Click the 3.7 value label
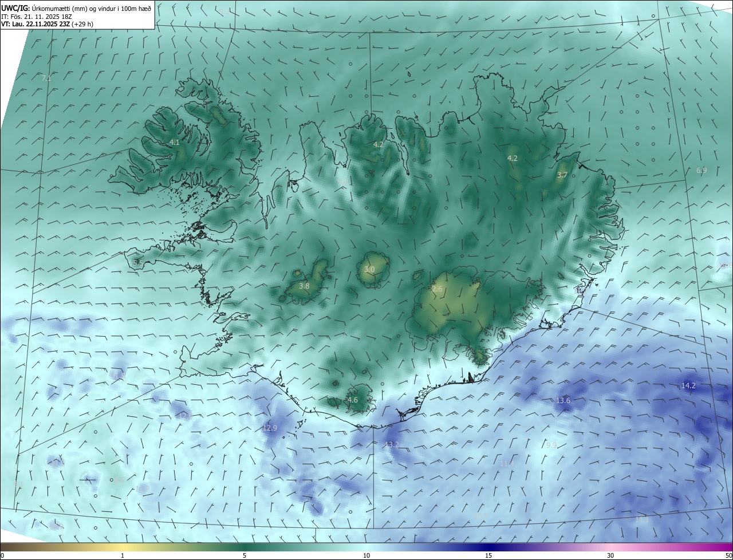 click(x=562, y=175)
